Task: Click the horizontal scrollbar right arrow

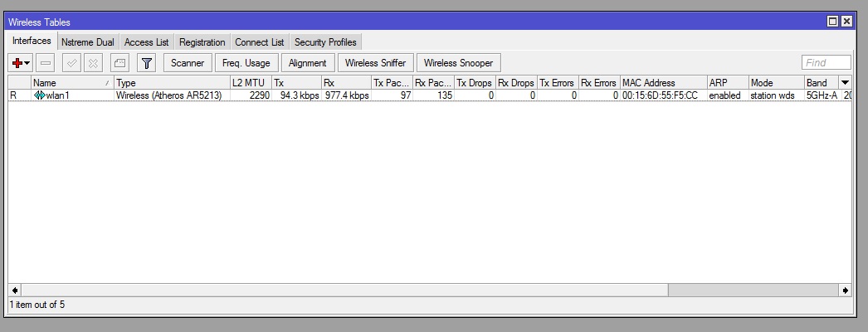Action: click(846, 290)
